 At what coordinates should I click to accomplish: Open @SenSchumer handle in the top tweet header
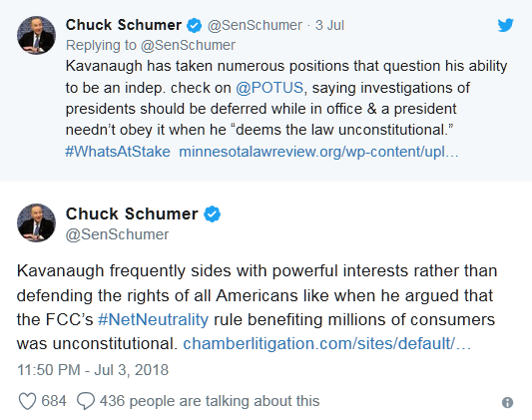pyautogui.click(x=255, y=25)
